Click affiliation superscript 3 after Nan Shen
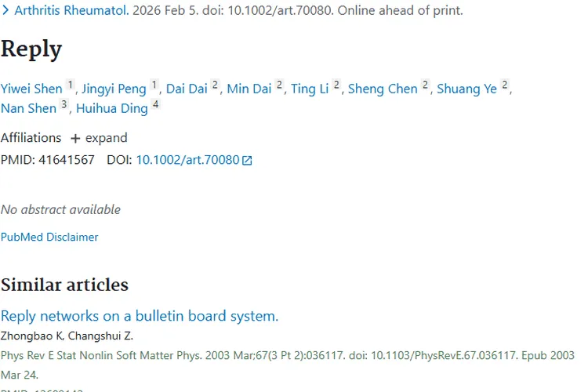Viewport: 588px width, 392px height. pos(64,105)
